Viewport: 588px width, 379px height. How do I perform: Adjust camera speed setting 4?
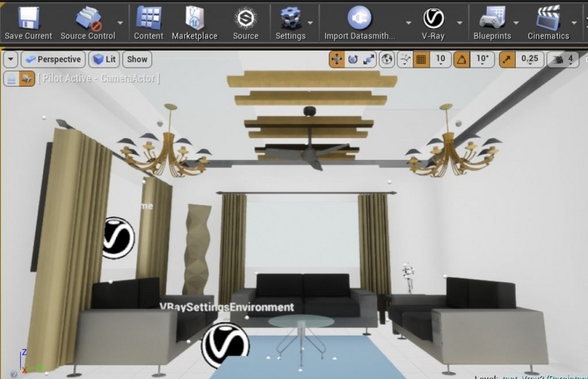pos(564,59)
